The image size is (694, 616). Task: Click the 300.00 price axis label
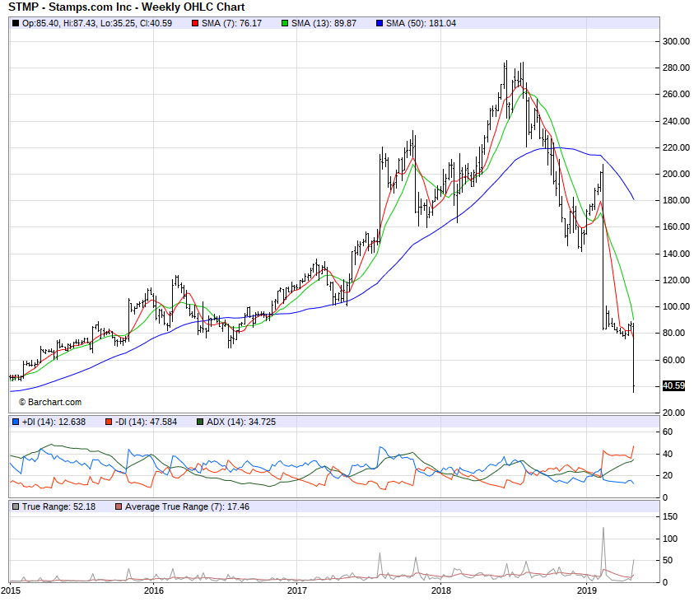pos(676,41)
